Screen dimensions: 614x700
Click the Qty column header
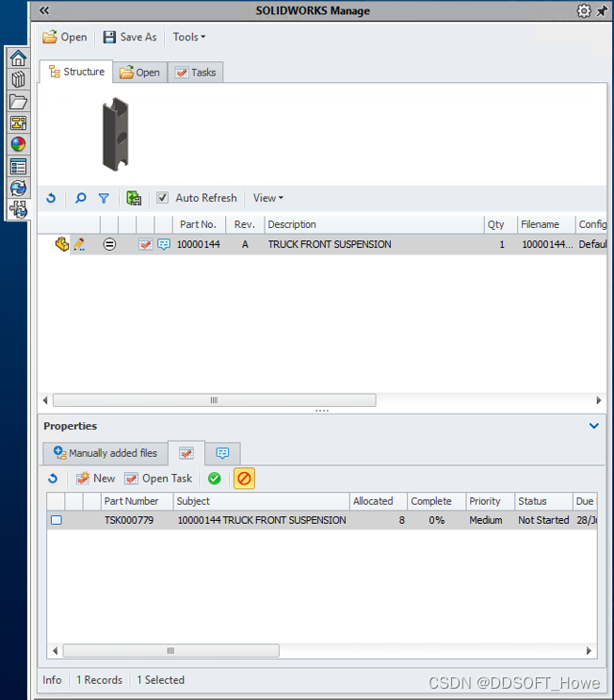coord(501,224)
